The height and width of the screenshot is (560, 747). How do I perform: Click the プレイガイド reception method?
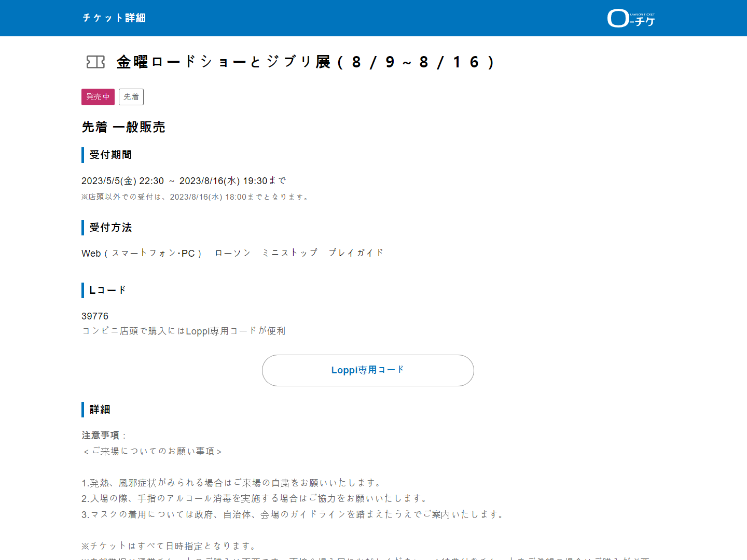coord(356,253)
